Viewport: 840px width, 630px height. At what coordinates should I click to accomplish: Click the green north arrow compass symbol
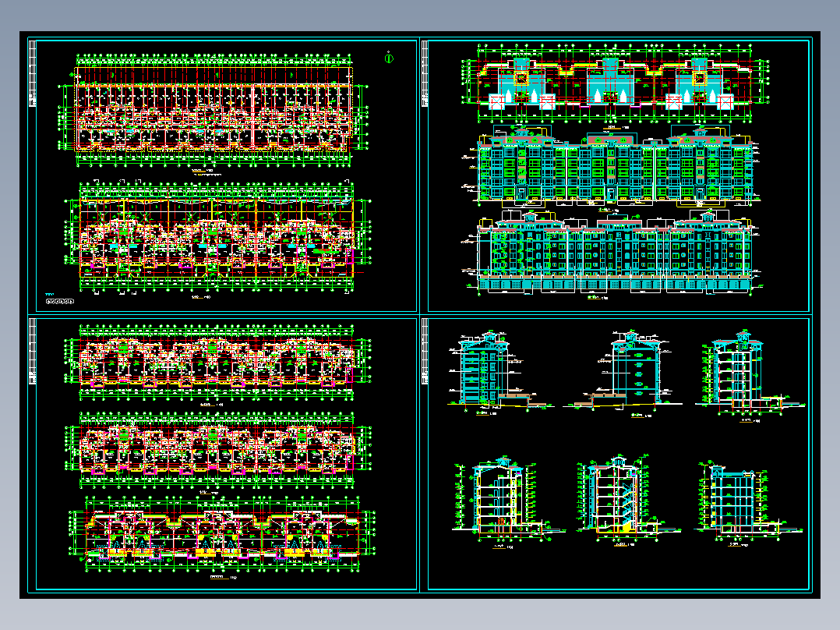389,58
